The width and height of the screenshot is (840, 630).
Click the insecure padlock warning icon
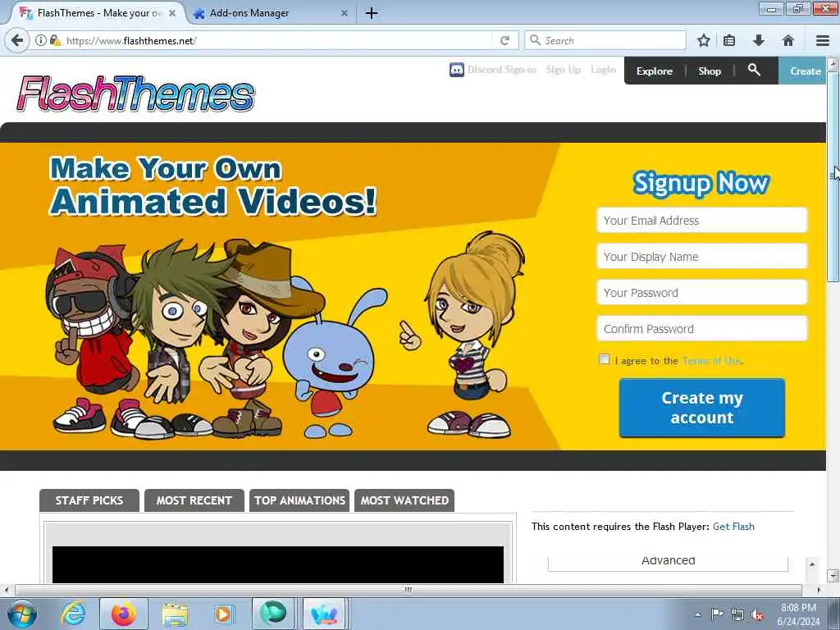click(55, 40)
